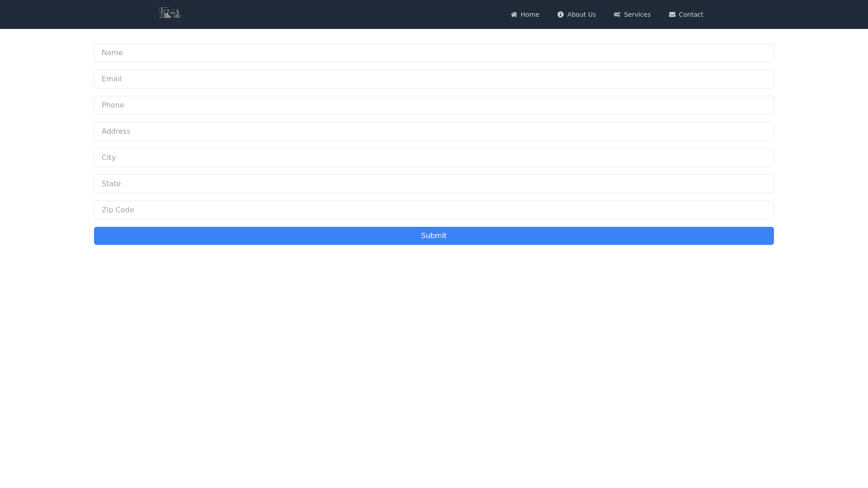Focus the Address input field
This screenshot has height=488, width=868.
[434, 131]
